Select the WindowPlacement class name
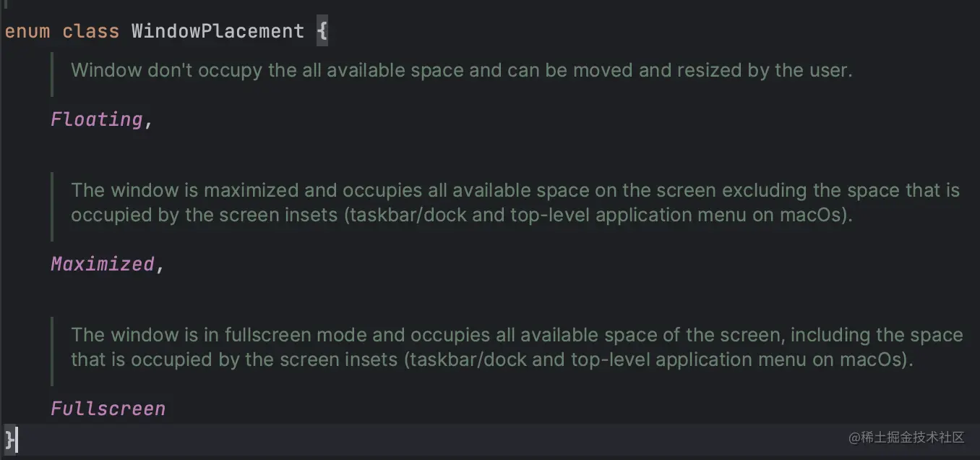Image resolution: width=980 pixels, height=460 pixels. 218,32
